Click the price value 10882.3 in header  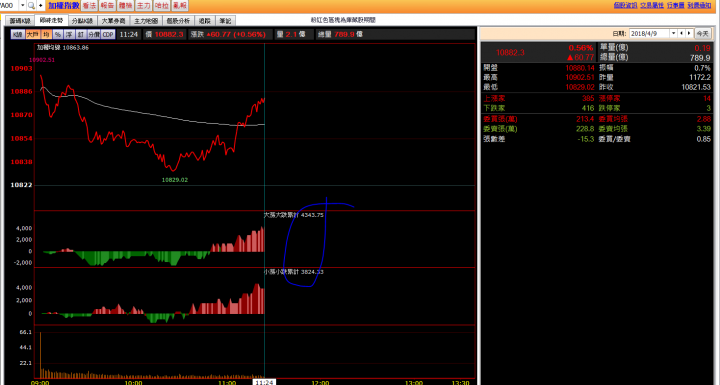(x=169, y=34)
